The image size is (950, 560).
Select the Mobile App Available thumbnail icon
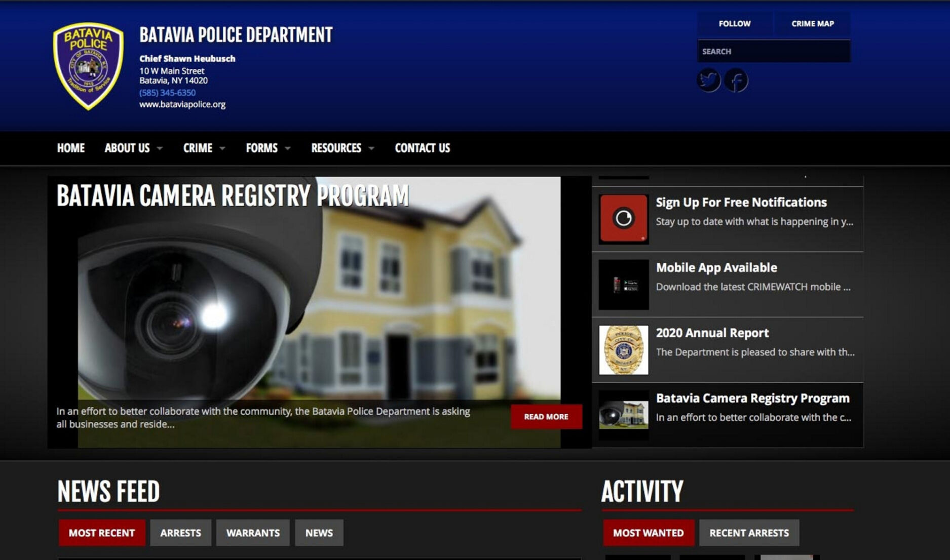pyautogui.click(x=623, y=284)
